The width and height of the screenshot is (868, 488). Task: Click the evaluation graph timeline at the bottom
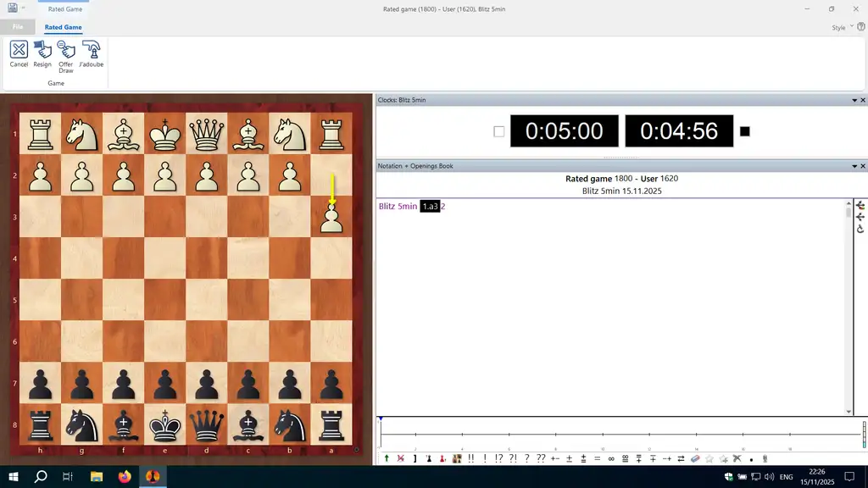pos(619,434)
